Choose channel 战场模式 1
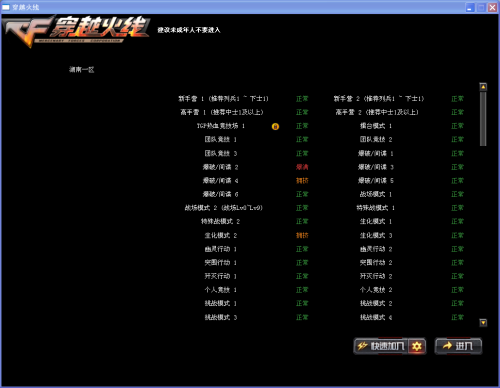This screenshot has width=500, height=388. tap(376, 194)
